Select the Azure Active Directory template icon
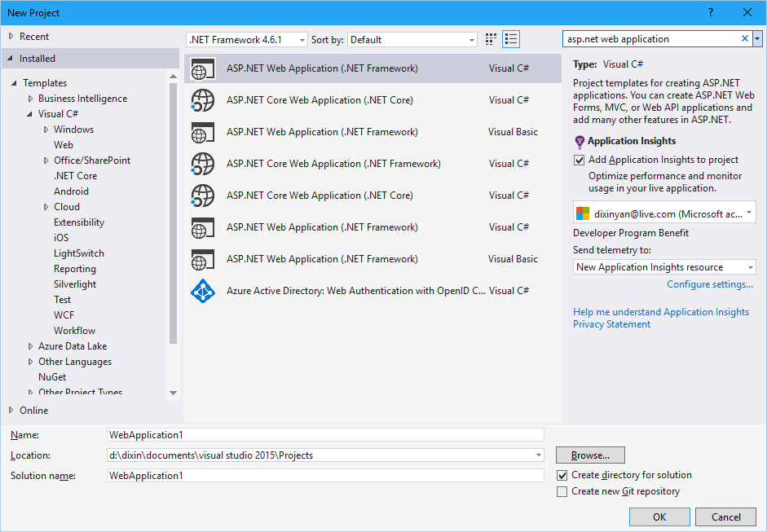Screen dimensions: 767x532 coord(202,291)
